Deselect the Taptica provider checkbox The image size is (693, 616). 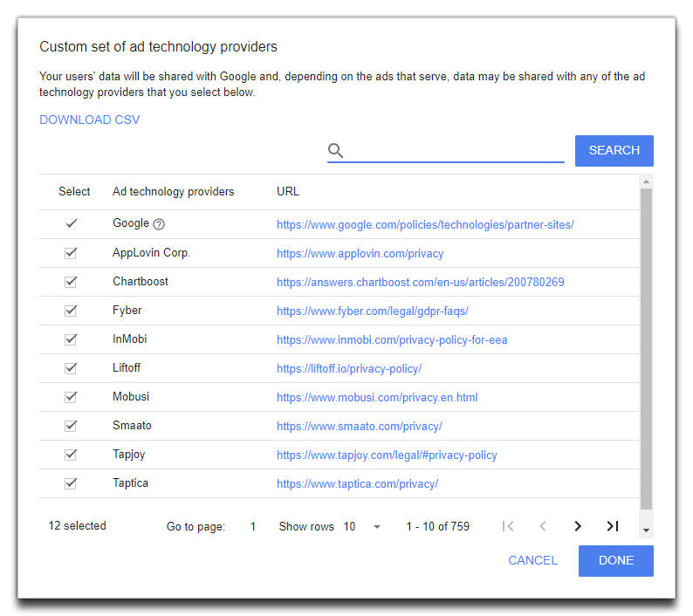pos(72,483)
